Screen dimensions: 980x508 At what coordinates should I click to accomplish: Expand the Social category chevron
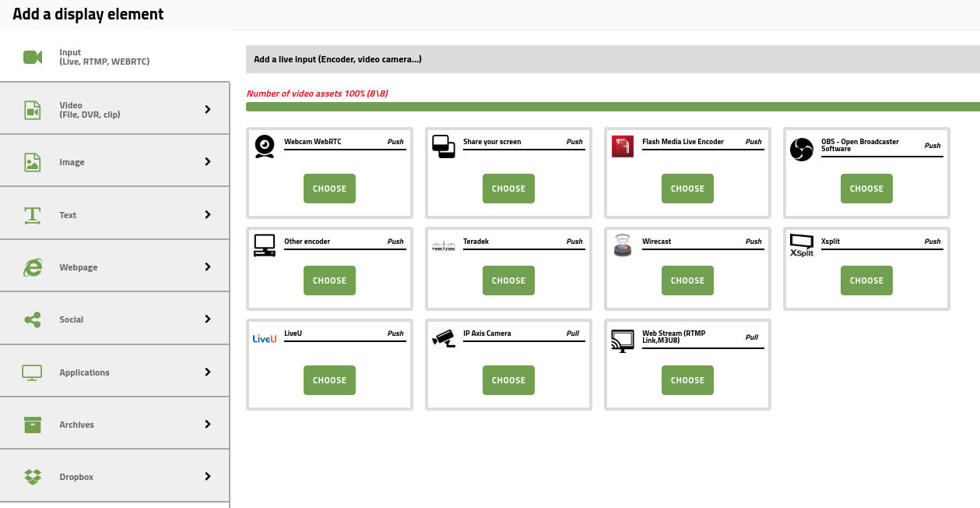(x=208, y=319)
